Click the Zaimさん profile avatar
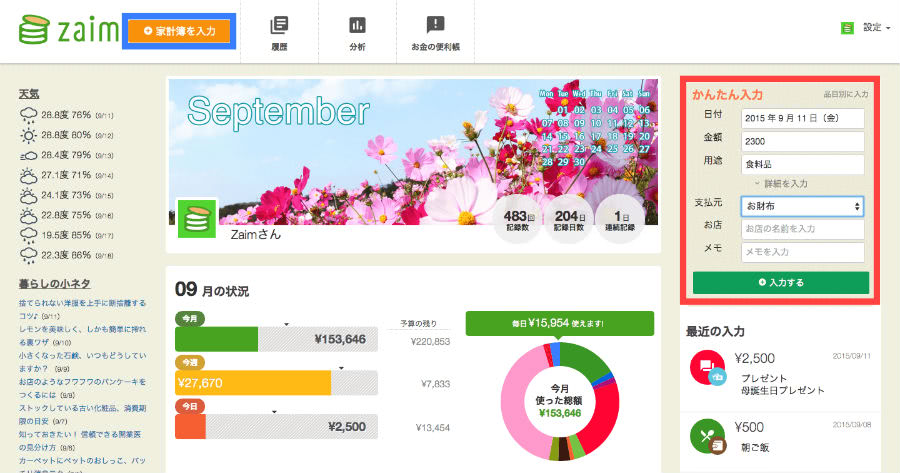Viewport: 900px width, 473px height. coord(196,219)
